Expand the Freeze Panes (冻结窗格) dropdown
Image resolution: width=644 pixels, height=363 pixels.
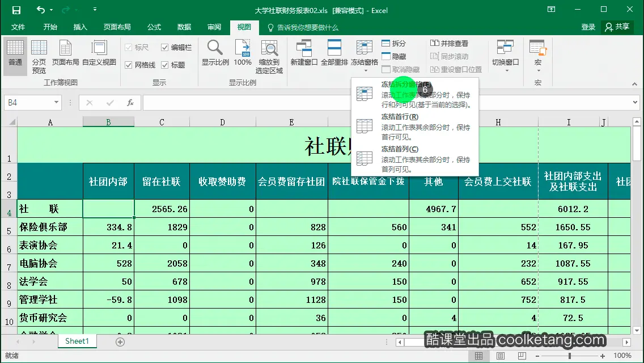[x=365, y=56]
